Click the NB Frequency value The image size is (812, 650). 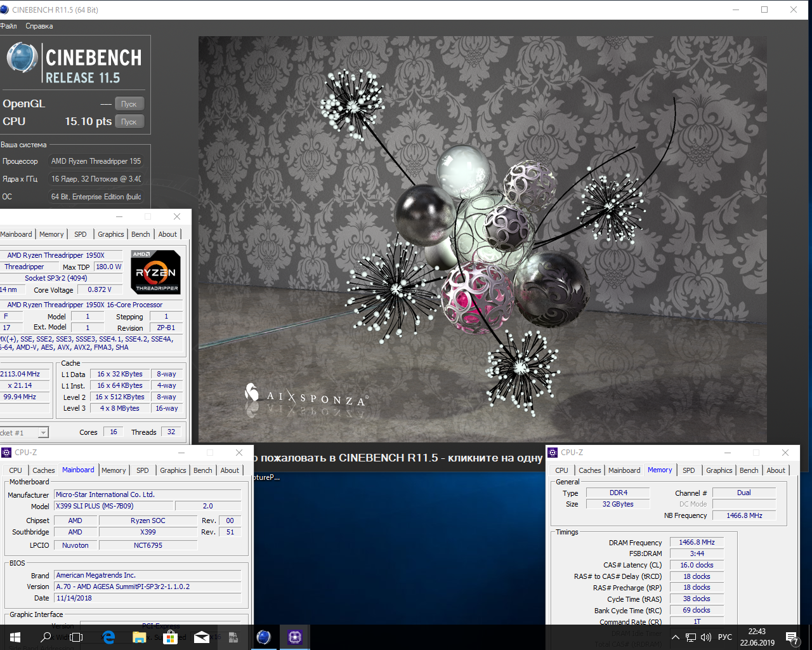[x=744, y=515]
